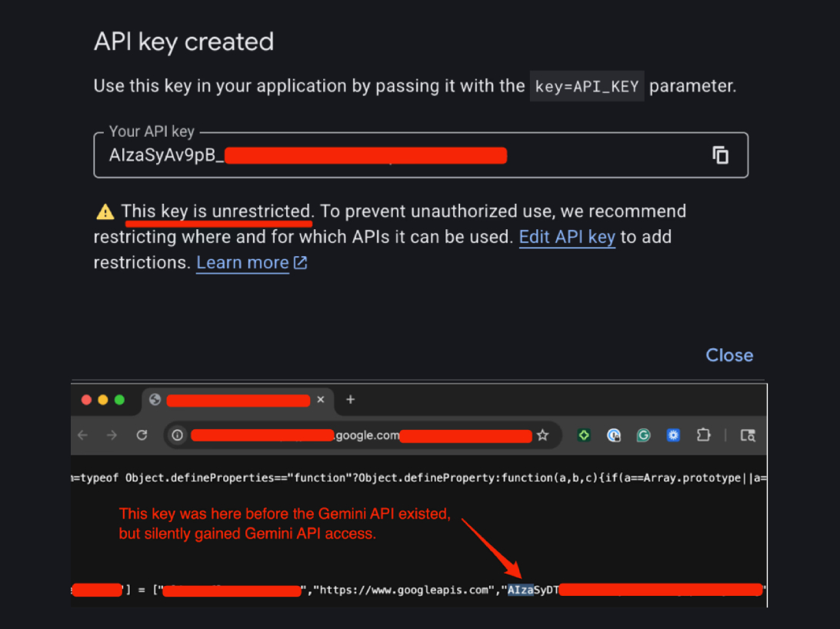
Task: Reload the page in the browser
Action: [142, 435]
